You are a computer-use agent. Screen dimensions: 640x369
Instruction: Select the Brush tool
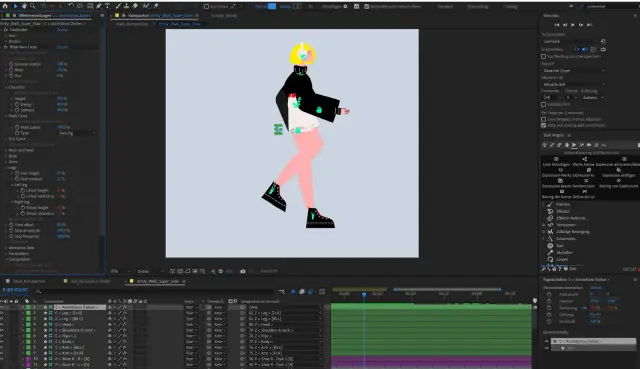[x=118, y=6]
